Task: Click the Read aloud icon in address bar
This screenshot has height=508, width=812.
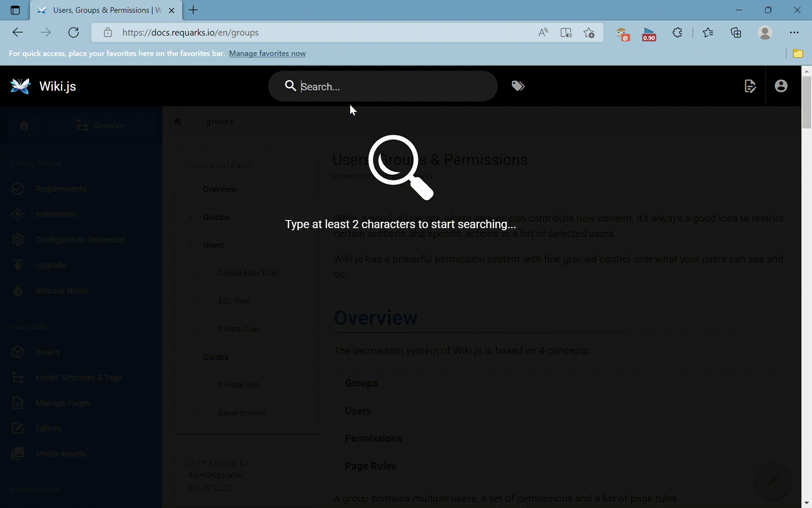Action: point(543,32)
